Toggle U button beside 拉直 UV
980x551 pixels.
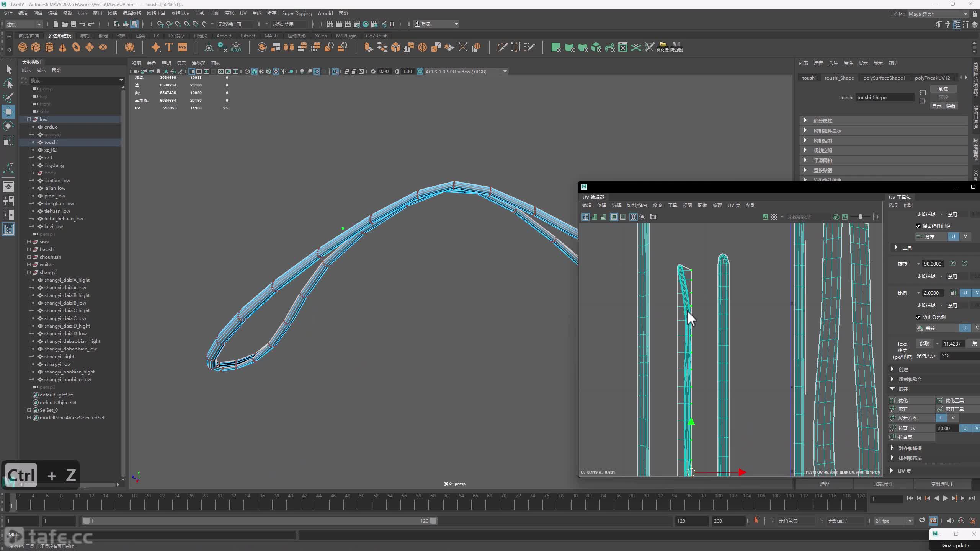(965, 428)
